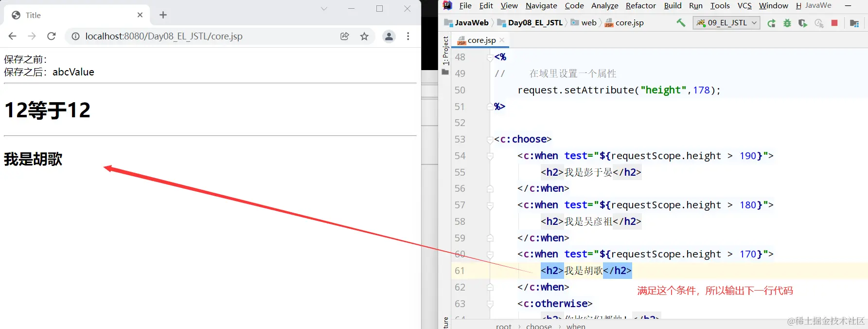Click request.setAttribute code on line 50
The width and height of the screenshot is (868, 329).
(x=619, y=90)
